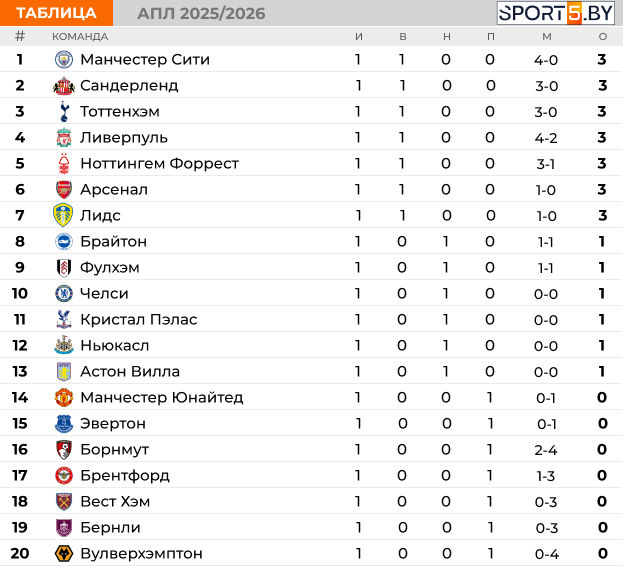623x566 pixels.
Task: Select the ТАБЛИЦА tab
Action: click(x=56, y=13)
